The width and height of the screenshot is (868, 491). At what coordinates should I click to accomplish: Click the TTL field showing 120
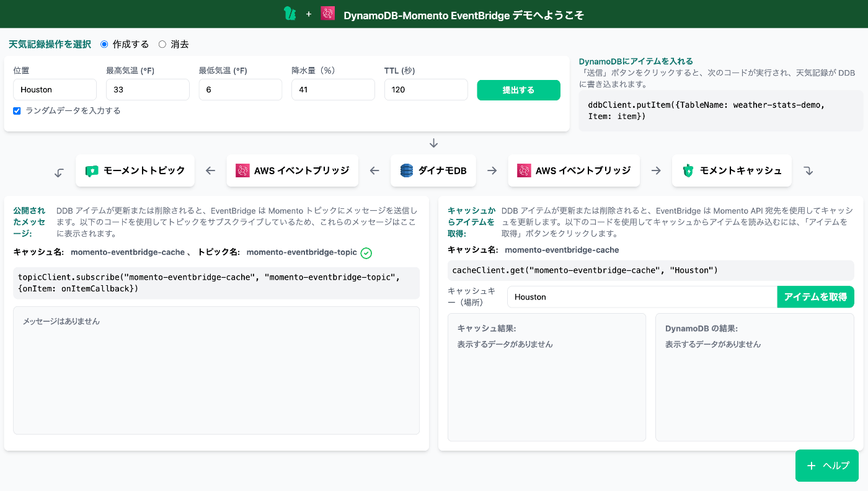point(426,90)
